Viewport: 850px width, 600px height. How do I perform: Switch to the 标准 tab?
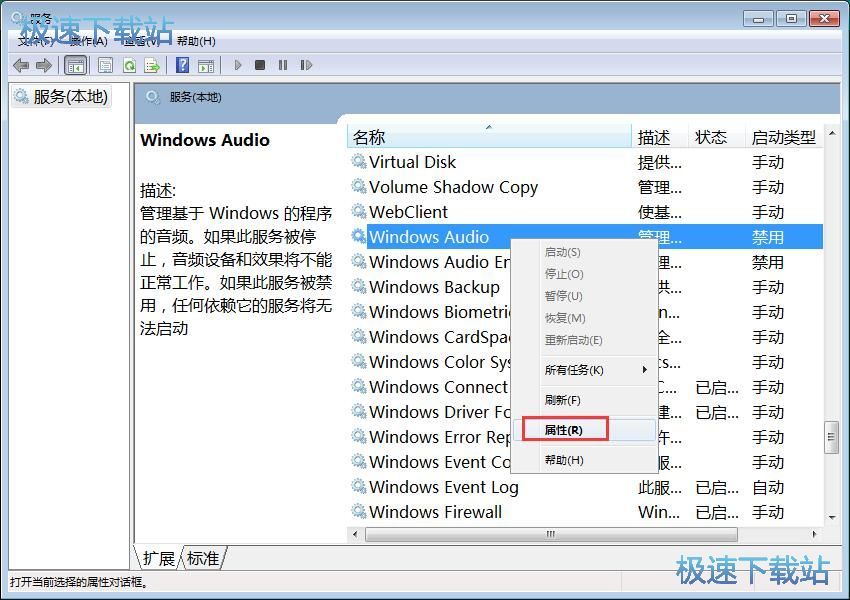point(203,558)
